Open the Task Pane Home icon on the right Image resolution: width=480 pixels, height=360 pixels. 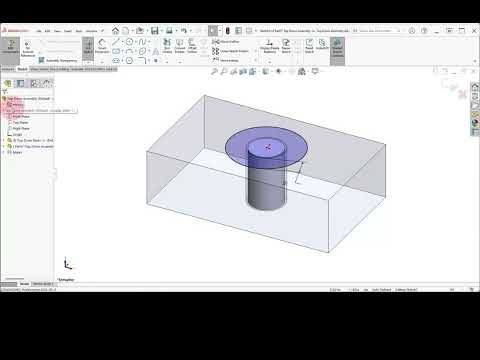tap(475, 87)
